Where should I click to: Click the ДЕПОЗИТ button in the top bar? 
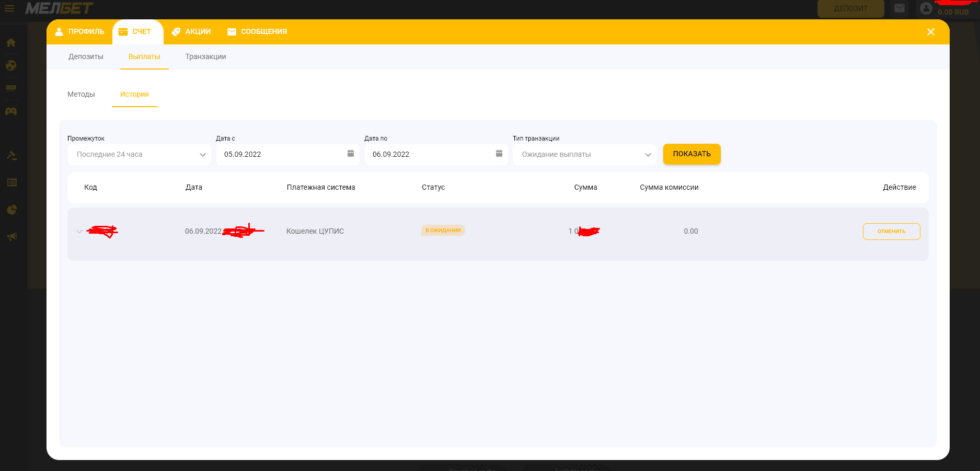click(851, 8)
